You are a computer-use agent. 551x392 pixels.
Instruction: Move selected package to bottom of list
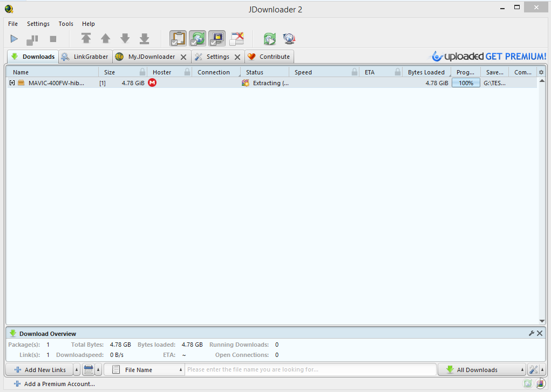145,39
